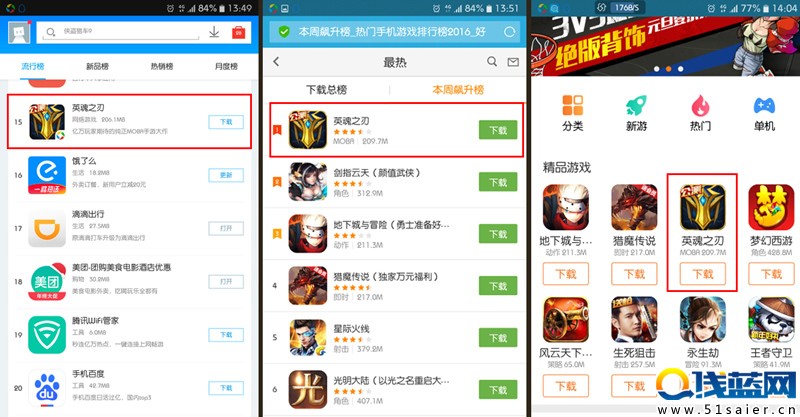Screen dimensions: 800x417
Task: Select the 下载总榜 tab
Action: pyautogui.click(x=327, y=90)
